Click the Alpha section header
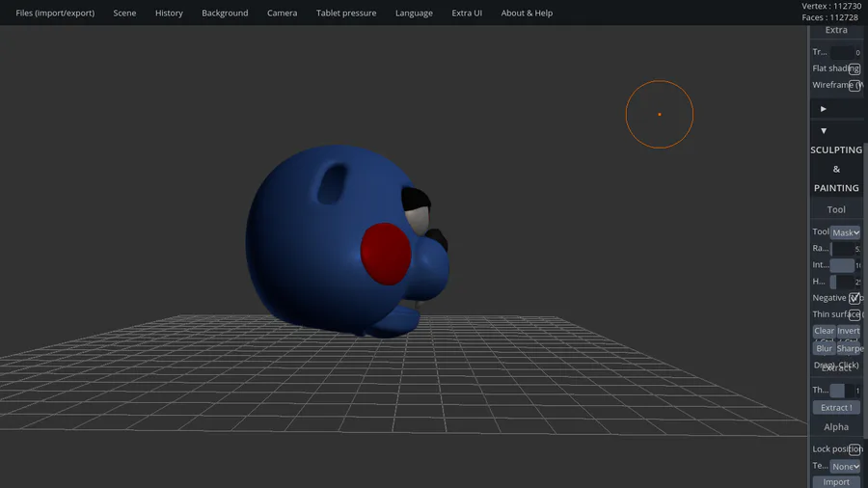The image size is (868, 488). click(836, 427)
